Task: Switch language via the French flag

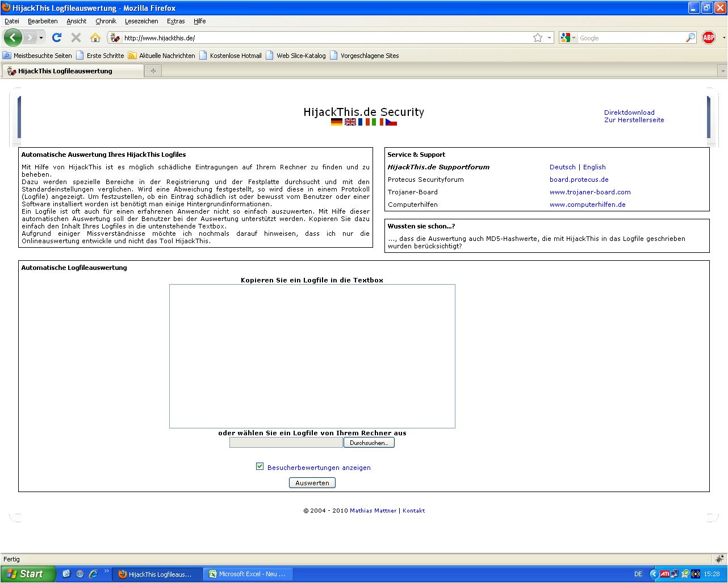Action: pyautogui.click(x=364, y=122)
